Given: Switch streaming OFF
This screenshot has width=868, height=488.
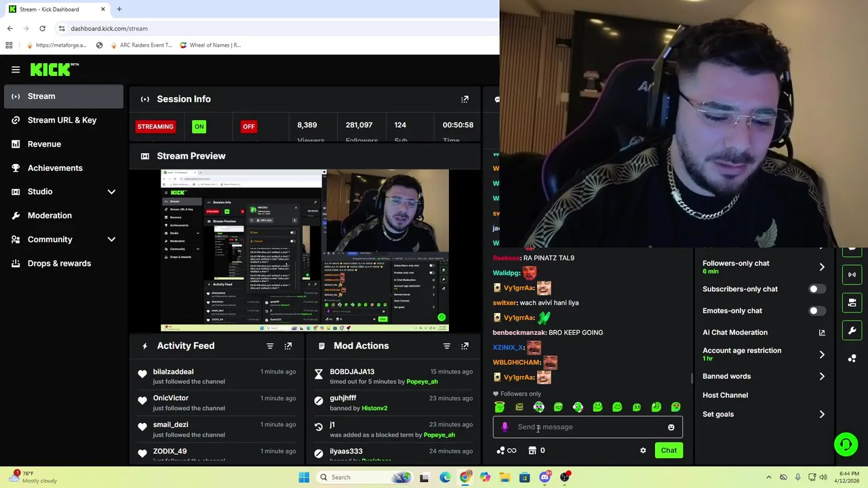Looking at the screenshot, I should click(249, 127).
